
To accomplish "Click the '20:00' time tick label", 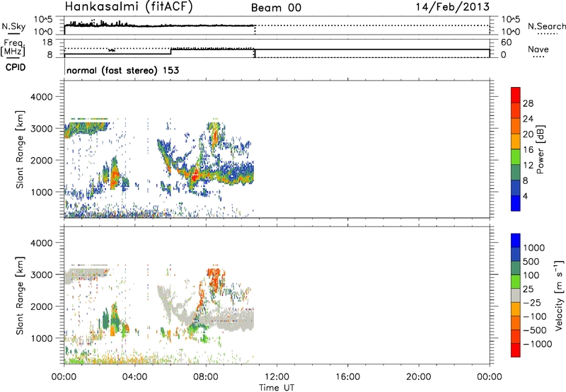I will point(419,377).
